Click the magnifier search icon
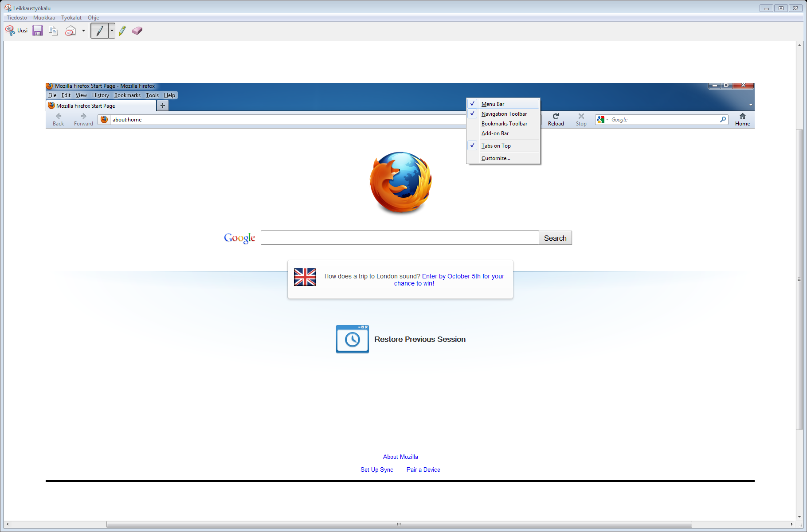The height and width of the screenshot is (532, 807). 723,119
